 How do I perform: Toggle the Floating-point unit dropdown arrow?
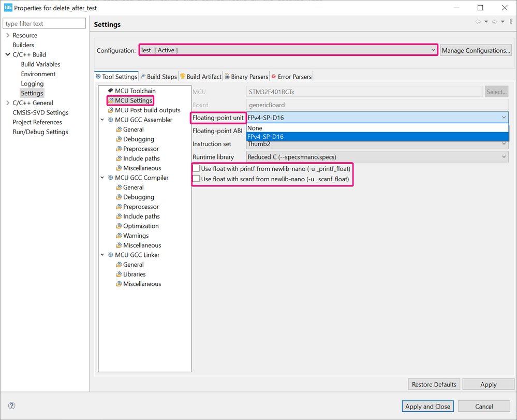pos(504,118)
